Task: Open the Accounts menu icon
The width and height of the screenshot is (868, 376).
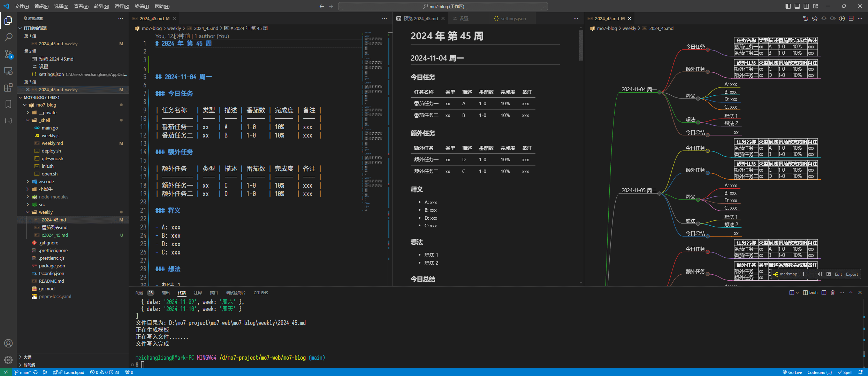Action: 8,343
